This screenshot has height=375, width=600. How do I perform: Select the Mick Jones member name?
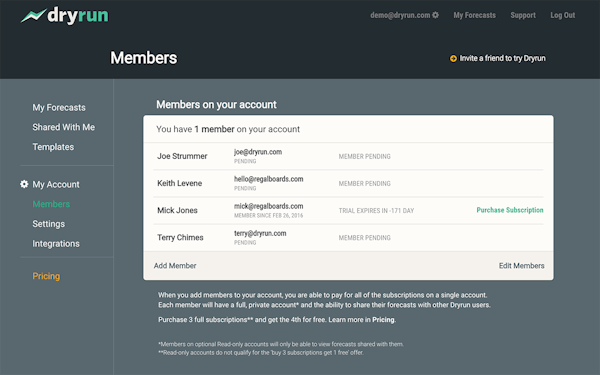pyautogui.click(x=177, y=210)
